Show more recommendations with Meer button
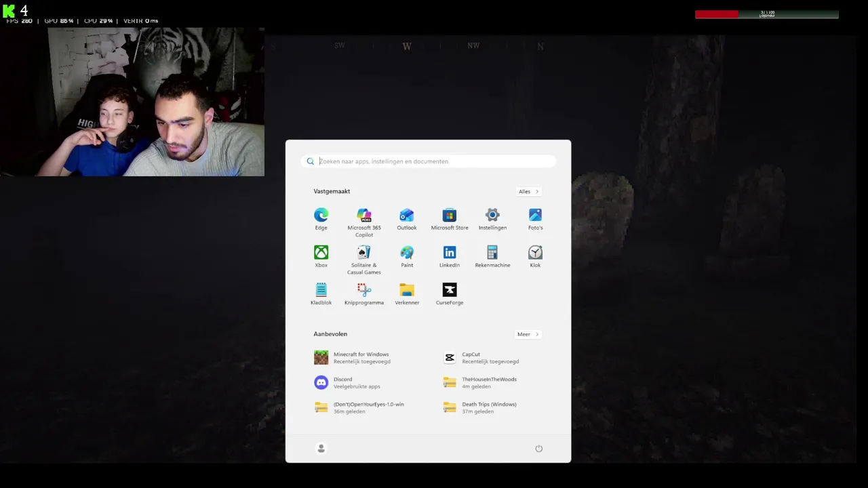Image resolution: width=868 pixels, height=488 pixels. tap(528, 334)
